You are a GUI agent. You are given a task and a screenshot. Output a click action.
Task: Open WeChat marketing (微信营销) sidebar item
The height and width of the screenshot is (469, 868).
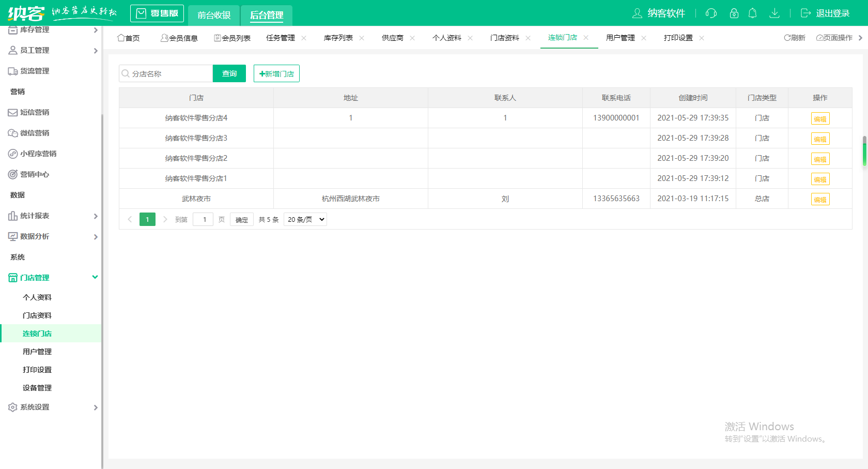point(35,133)
